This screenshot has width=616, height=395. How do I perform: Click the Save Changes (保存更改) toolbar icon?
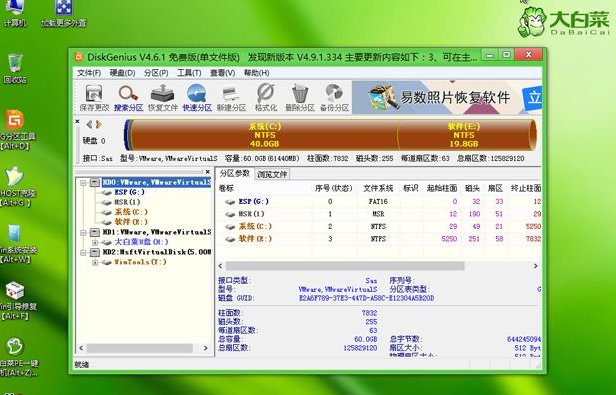click(x=94, y=98)
